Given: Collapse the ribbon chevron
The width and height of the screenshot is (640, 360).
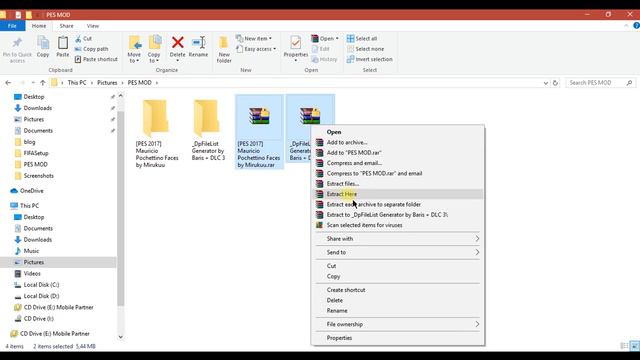Looking at the screenshot, I should pos(626,26).
